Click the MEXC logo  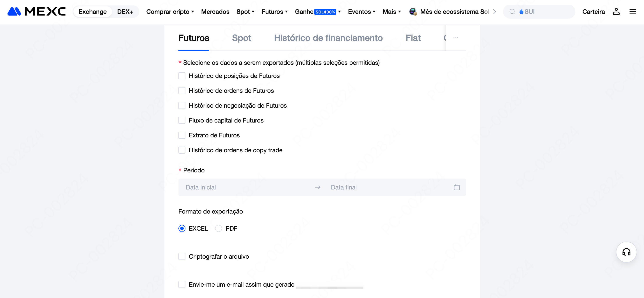(37, 11)
